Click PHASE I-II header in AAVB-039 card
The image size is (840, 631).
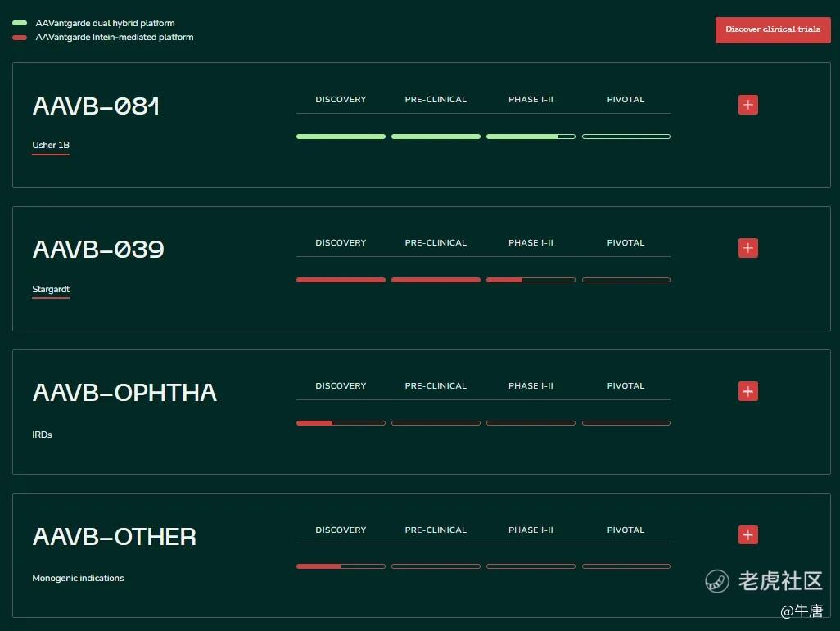pos(531,242)
